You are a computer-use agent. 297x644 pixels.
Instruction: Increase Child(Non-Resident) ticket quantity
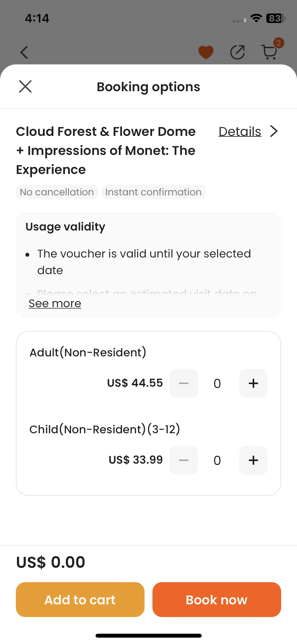click(253, 460)
